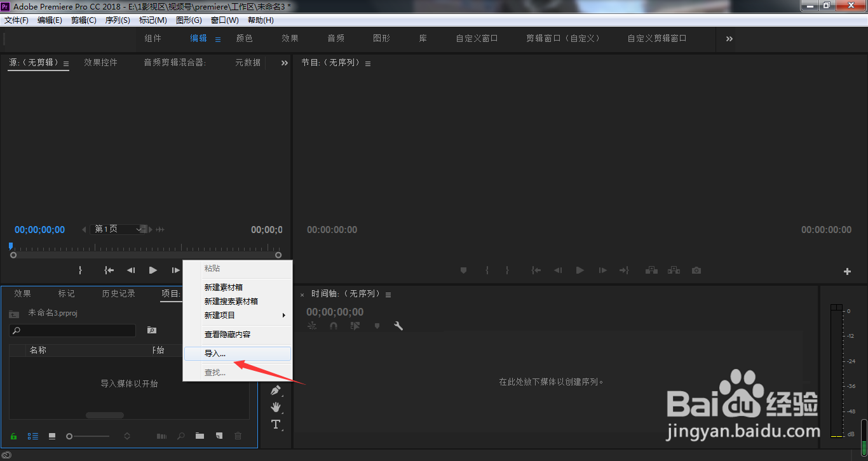Viewport: 868px width, 461px height.
Task: Click the trash Clear icon in project panel
Action: (238, 436)
